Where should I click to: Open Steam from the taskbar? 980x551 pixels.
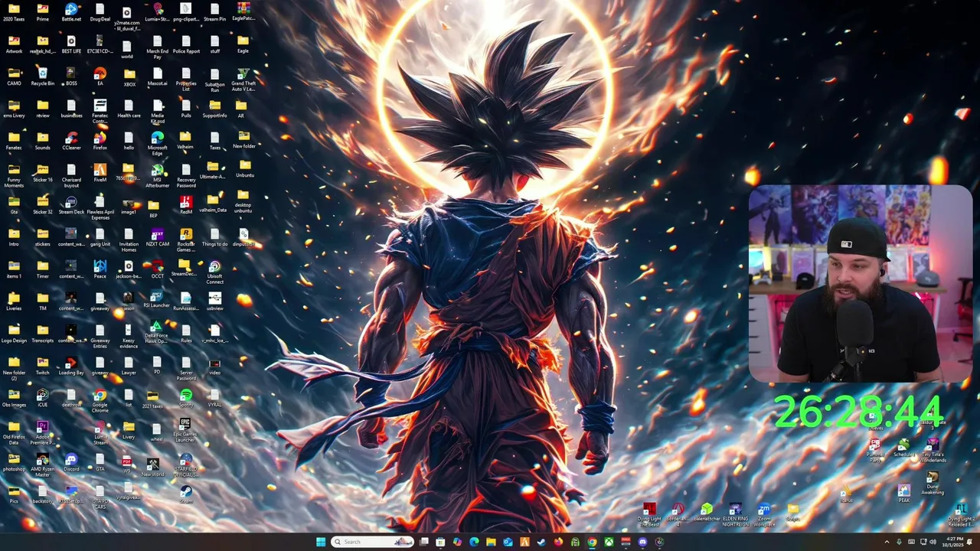point(541,542)
